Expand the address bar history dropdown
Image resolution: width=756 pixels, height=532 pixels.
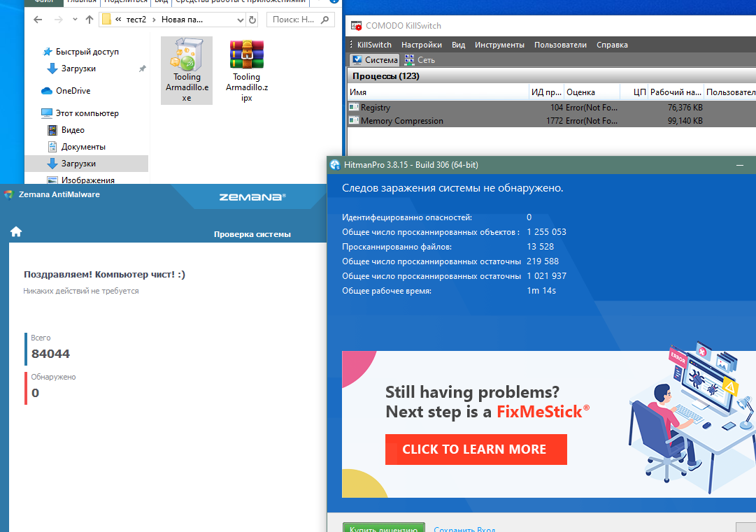click(x=240, y=20)
